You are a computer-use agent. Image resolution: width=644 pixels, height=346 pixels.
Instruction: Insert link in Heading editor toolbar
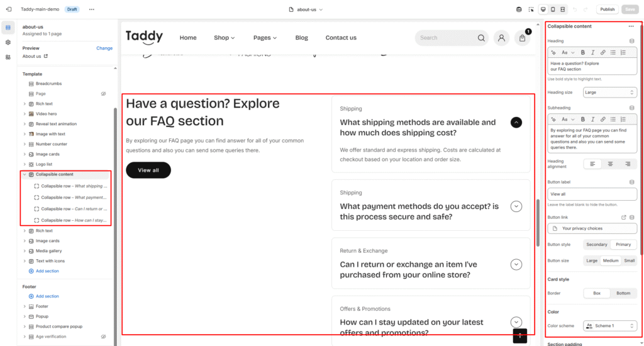click(x=603, y=52)
